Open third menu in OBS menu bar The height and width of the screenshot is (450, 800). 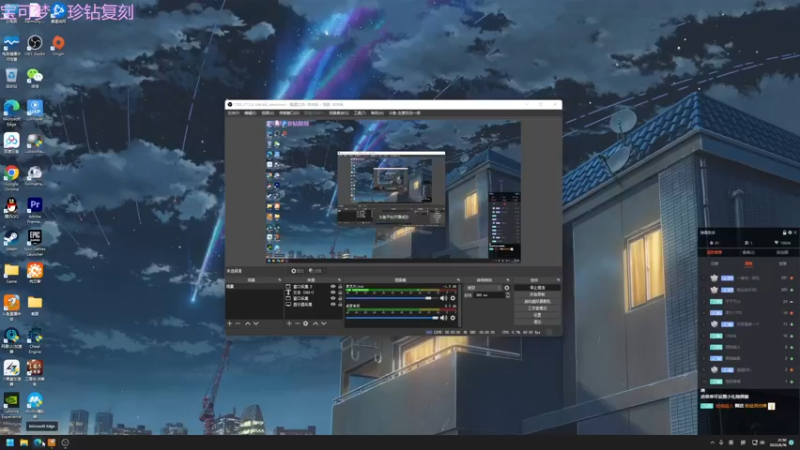(x=268, y=113)
